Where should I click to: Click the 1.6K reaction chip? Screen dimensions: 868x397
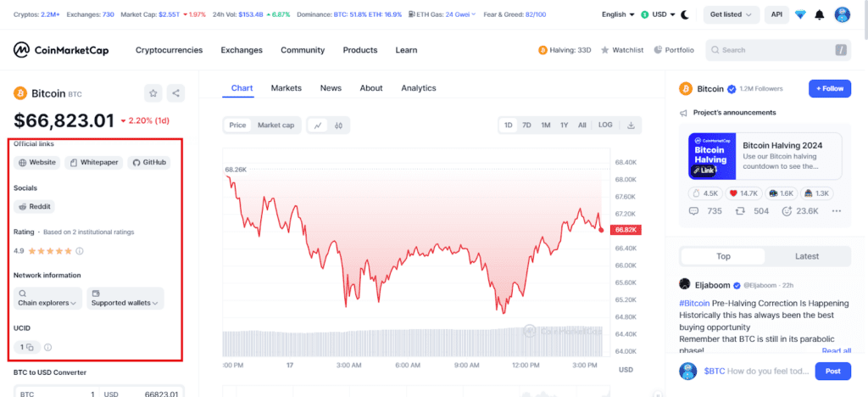point(781,193)
